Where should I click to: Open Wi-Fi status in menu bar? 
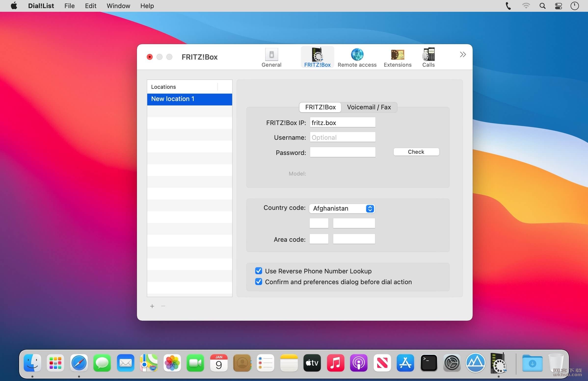coord(526,6)
